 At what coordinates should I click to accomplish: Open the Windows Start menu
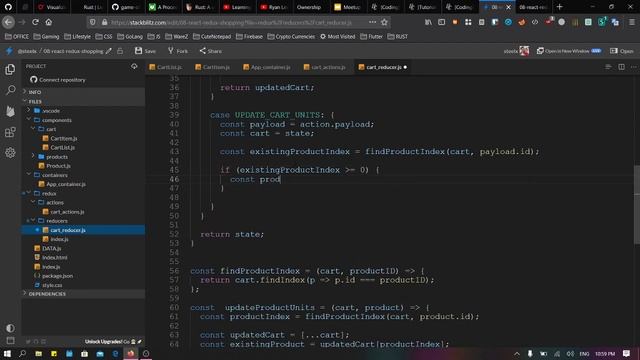7,353
